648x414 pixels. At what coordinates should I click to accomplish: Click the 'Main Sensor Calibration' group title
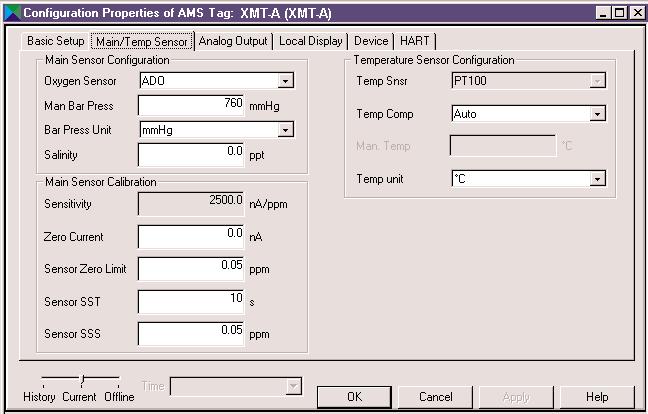[100, 182]
